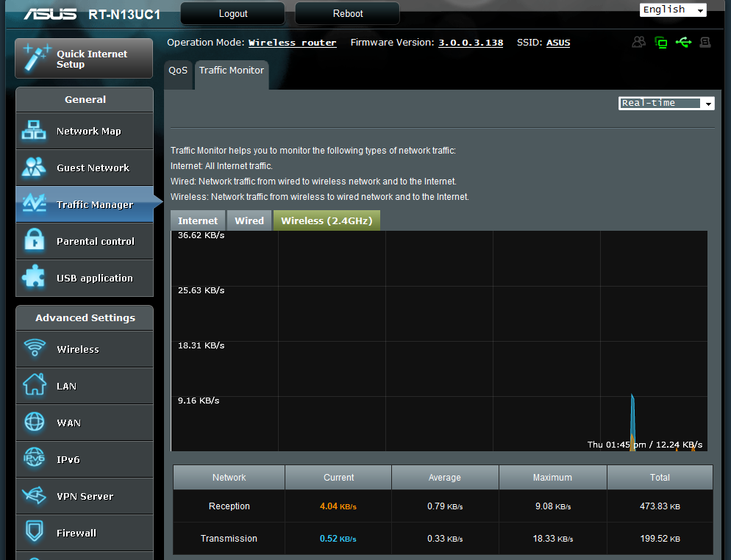Open Quick Internet Setup wizard
731x560 pixels.
(x=84, y=59)
